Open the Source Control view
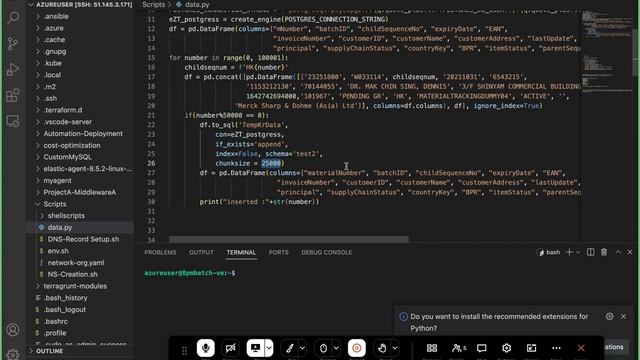The height and width of the screenshot is (360, 640). click(13, 43)
